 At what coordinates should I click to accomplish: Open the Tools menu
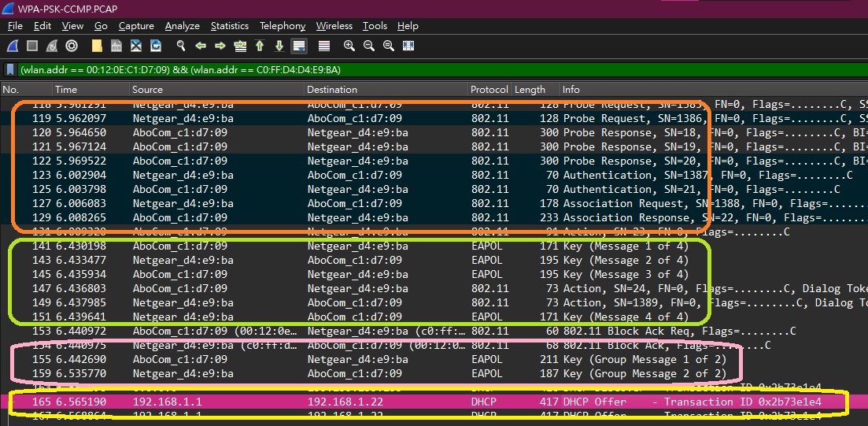[x=375, y=26]
